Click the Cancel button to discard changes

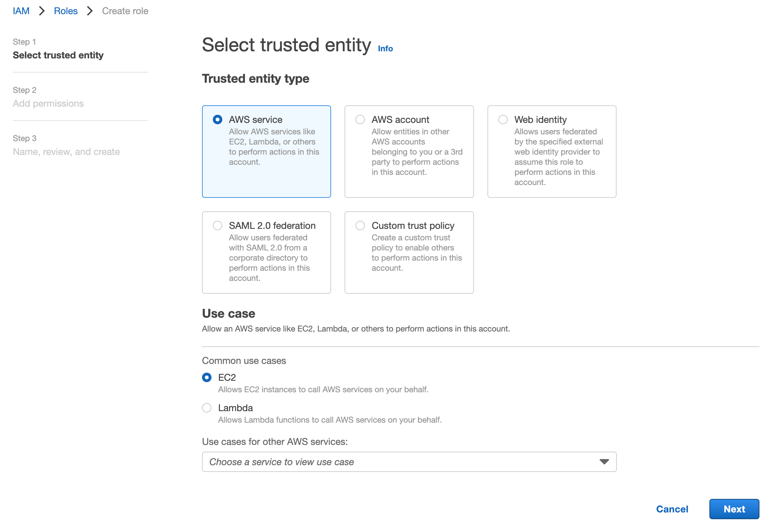tap(672, 508)
